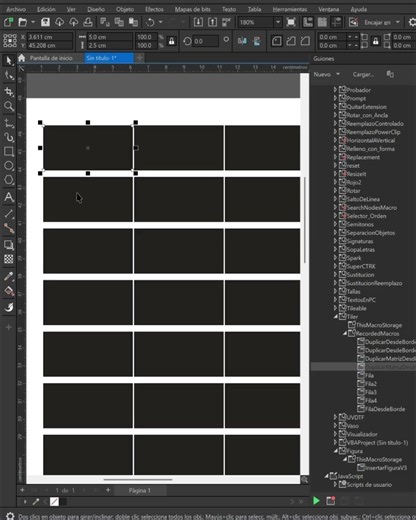The image size is (416, 520).
Task: Select the Connector tool
Action: 9,228
